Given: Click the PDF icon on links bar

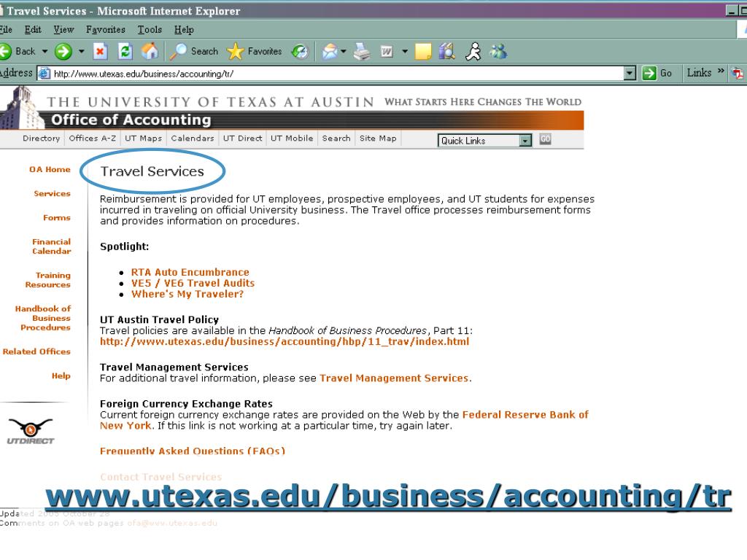Looking at the screenshot, I should tap(738, 74).
